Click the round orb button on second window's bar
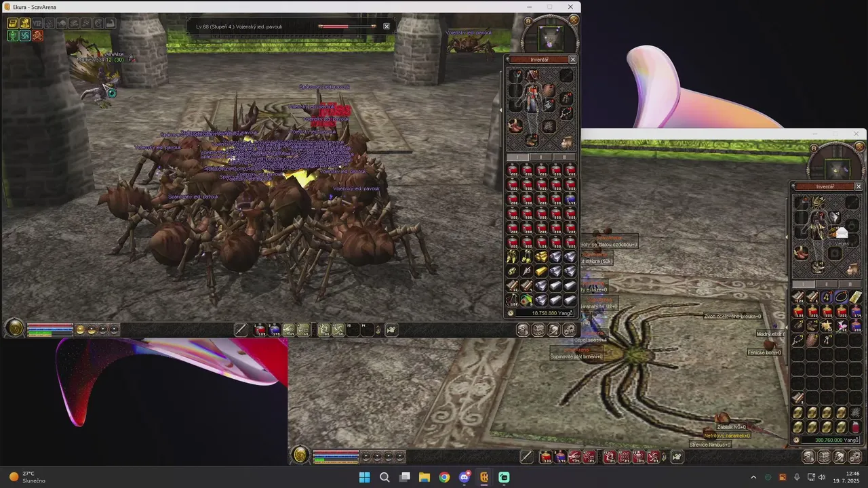 300,455
